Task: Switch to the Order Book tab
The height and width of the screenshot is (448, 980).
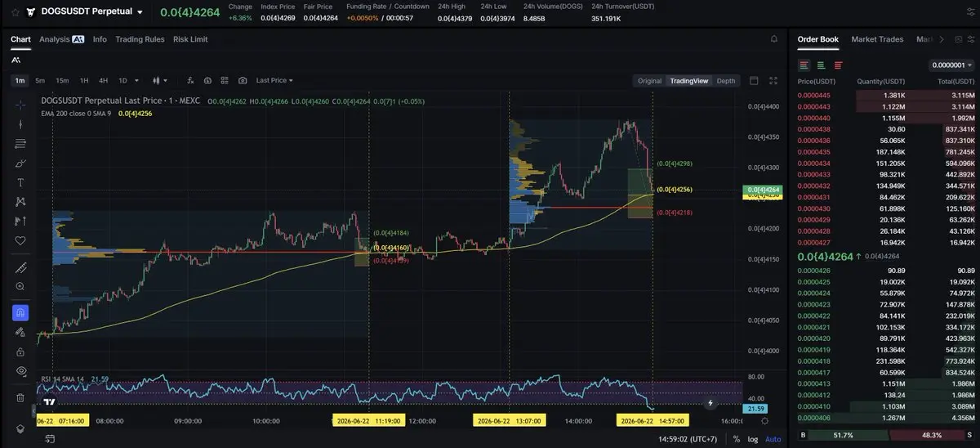Action: tap(817, 39)
